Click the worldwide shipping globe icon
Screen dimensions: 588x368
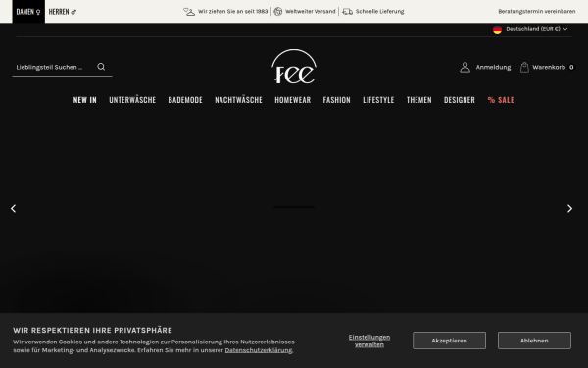pyautogui.click(x=278, y=11)
